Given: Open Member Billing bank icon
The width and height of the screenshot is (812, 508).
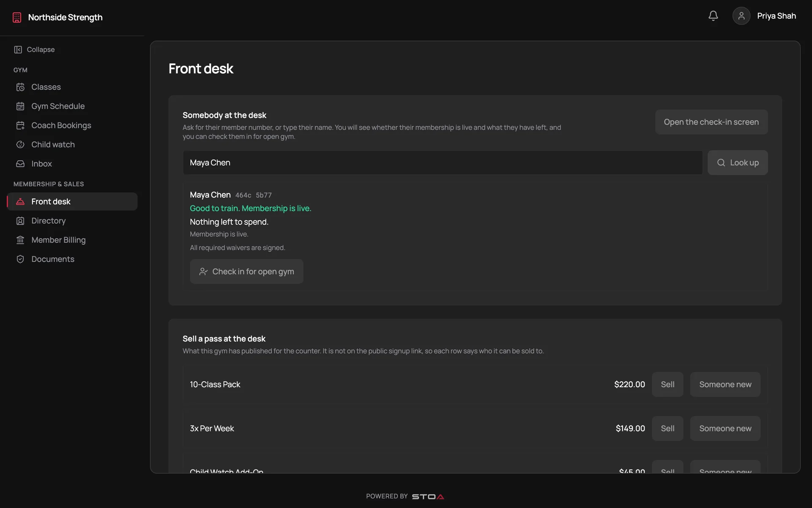Looking at the screenshot, I should [20, 240].
